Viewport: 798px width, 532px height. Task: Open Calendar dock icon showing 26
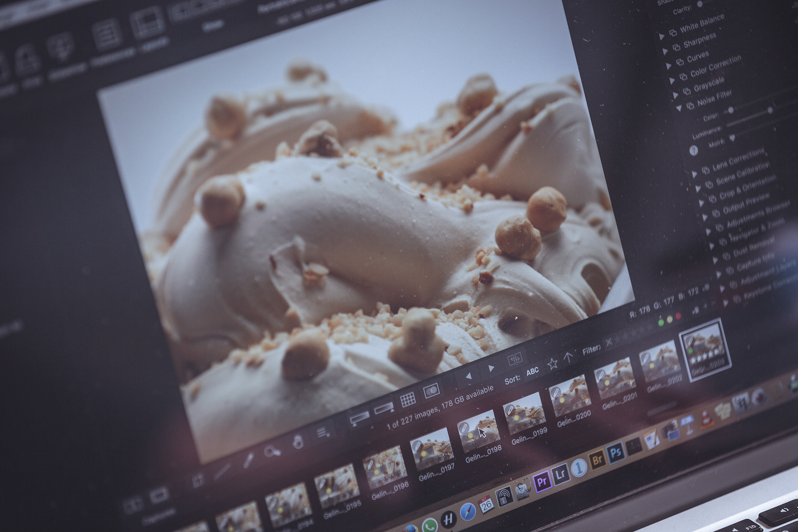[486, 505]
